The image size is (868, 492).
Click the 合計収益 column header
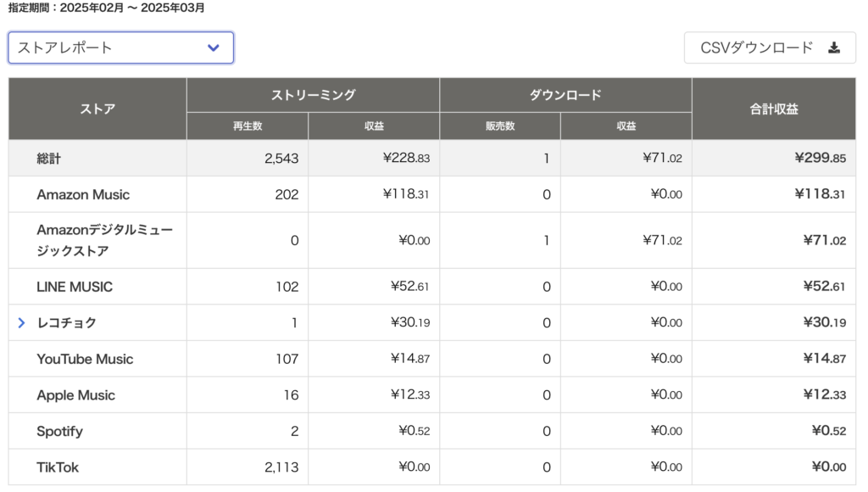774,109
